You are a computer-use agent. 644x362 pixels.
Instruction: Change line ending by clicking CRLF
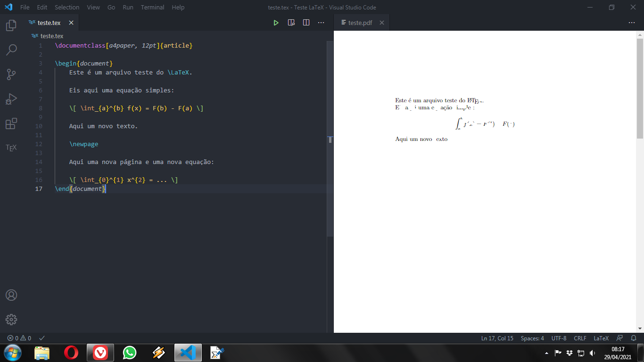point(579,338)
